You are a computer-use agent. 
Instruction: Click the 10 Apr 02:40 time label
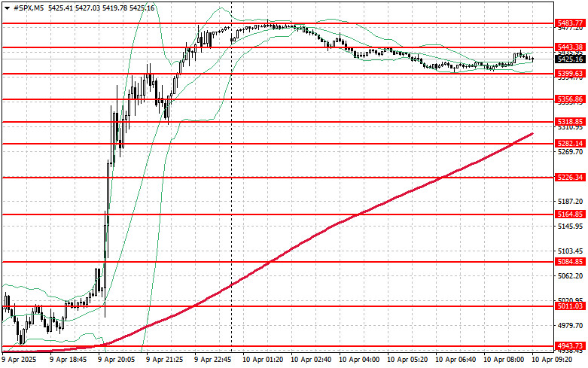[x=311, y=360]
